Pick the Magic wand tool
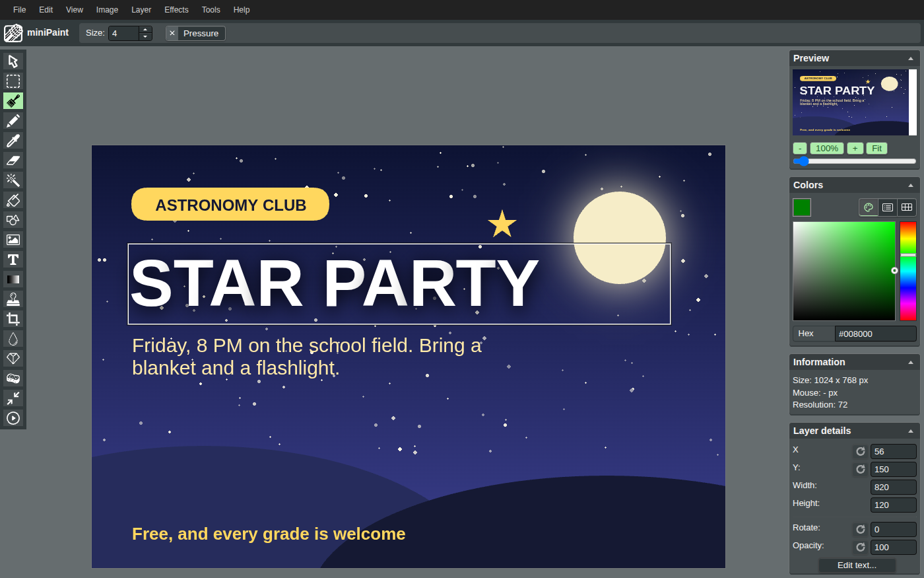924x578 pixels. coord(13,180)
